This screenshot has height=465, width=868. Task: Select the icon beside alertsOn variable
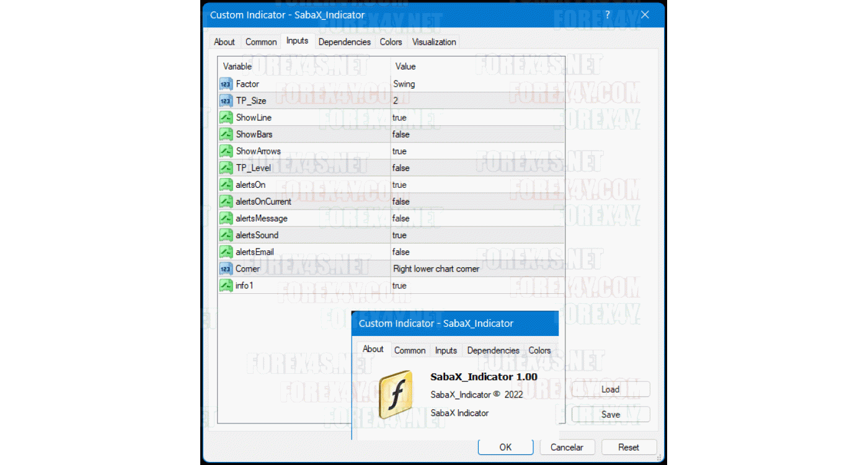click(x=226, y=184)
